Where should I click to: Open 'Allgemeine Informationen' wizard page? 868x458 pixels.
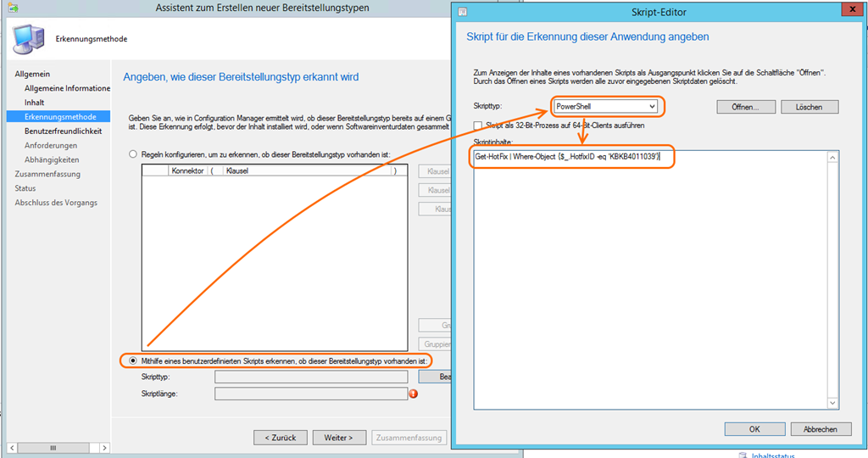67,88
